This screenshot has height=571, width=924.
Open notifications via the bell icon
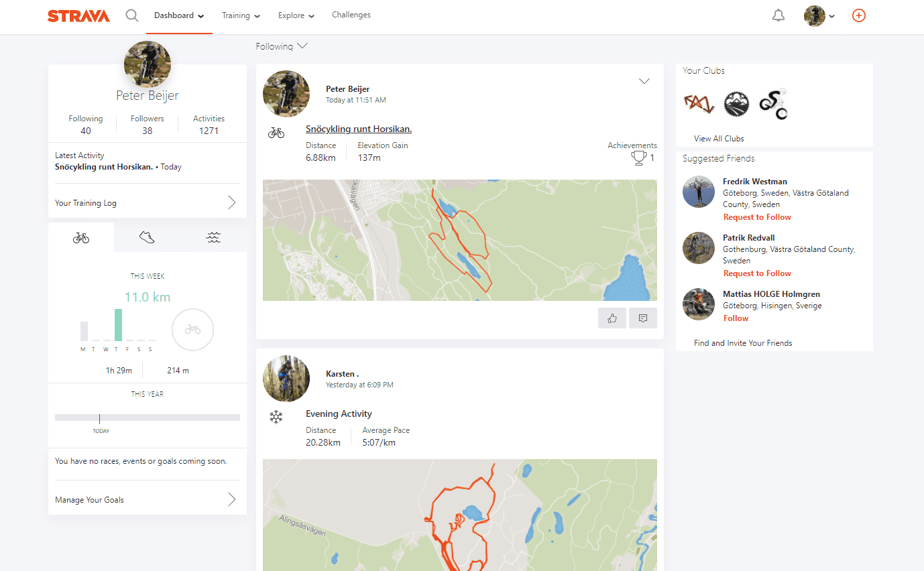(x=778, y=15)
